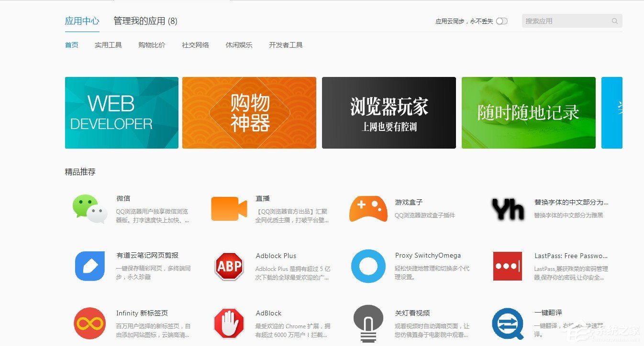Select the 购物比价 category
The height and width of the screenshot is (346, 644).
pyautogui.click(x=151, y=45)
